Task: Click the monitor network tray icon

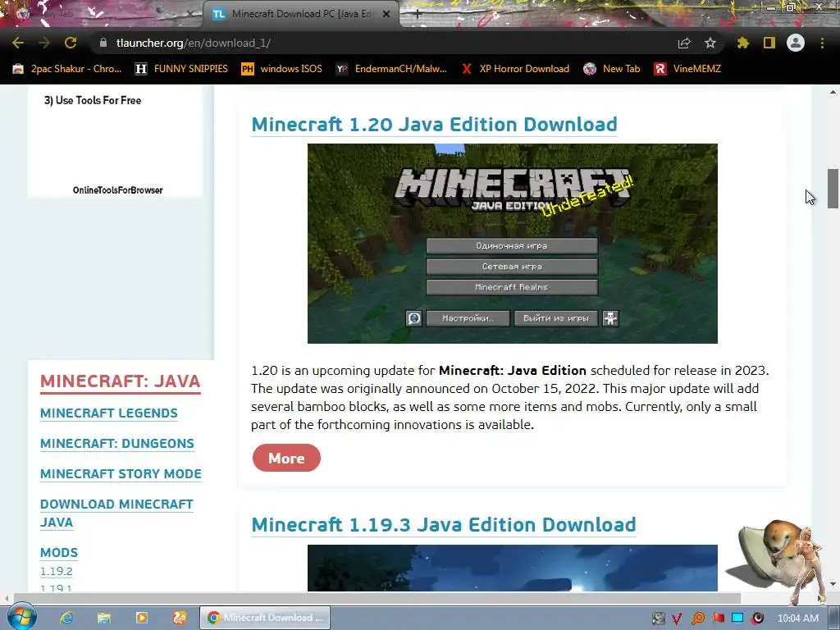Action: [737, 619]
